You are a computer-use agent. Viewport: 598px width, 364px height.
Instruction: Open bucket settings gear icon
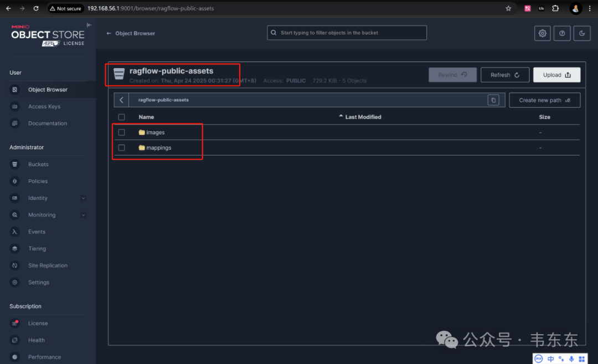tap(543, 33)
